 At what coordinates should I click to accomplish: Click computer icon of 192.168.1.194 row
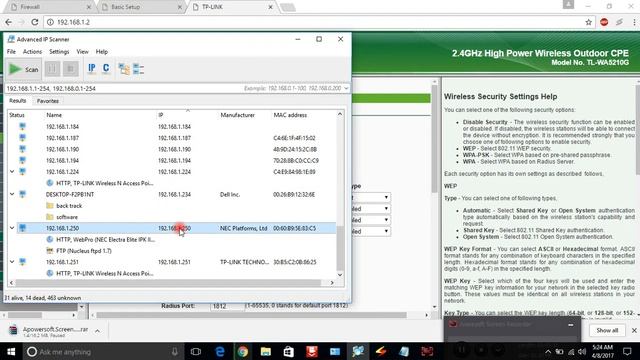(x=22, y=160)
